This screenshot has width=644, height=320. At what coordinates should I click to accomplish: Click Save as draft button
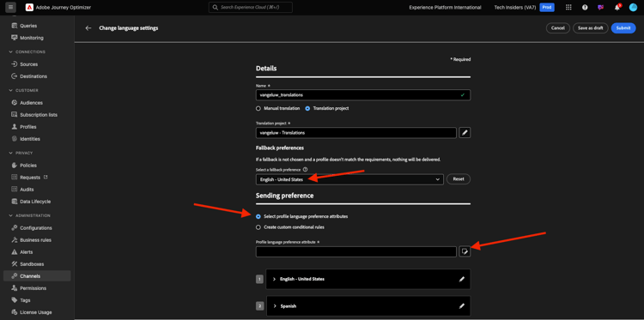pos(590,28)
